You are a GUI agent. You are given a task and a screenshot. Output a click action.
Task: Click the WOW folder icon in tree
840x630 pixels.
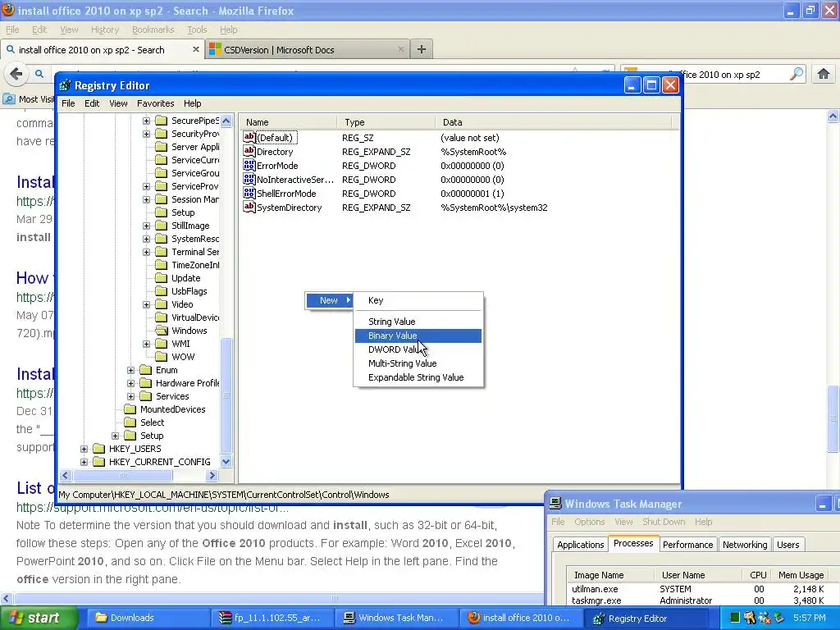(x=162, y=357)
